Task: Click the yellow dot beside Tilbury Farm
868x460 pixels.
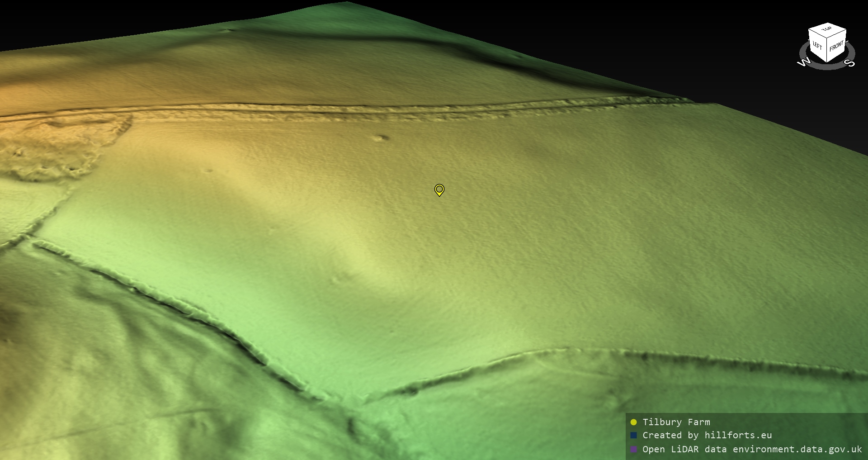Action: coord(633,422)
